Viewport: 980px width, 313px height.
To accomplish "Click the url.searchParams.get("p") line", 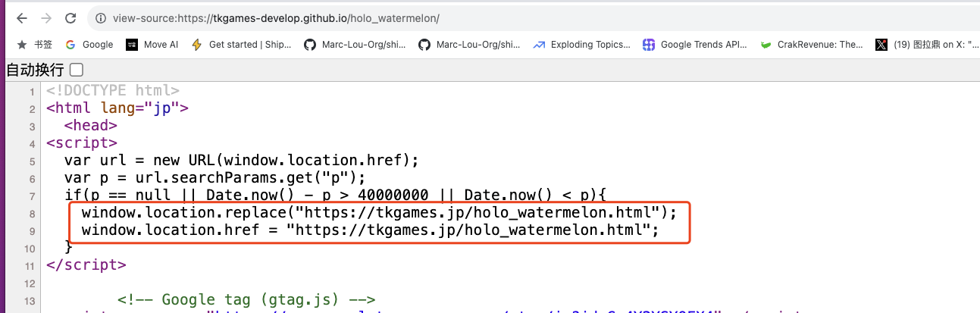I will tap(215, 179).
